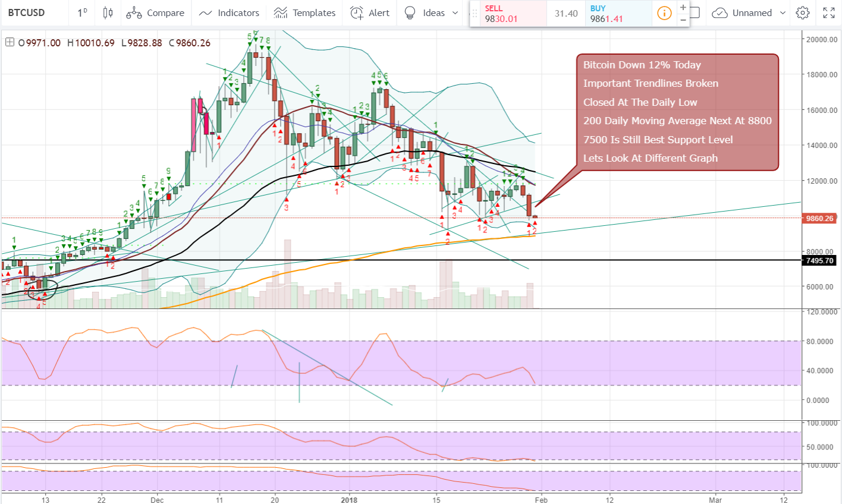Click the 80.0000 oscillator axis label
Screen dimensions: 842x504
[x=822, y=341]
